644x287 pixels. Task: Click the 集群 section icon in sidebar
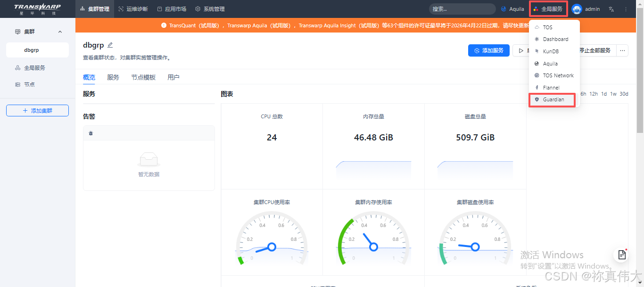(18, 32)
